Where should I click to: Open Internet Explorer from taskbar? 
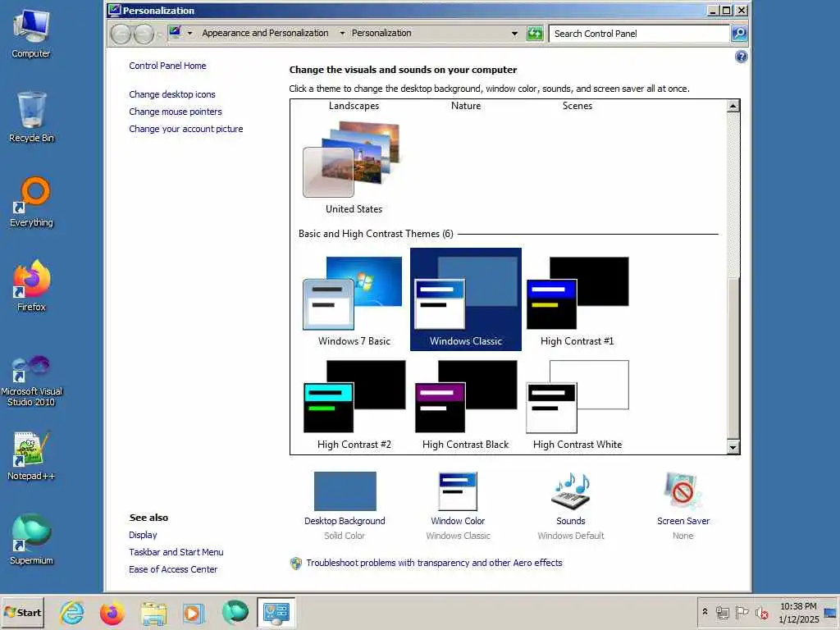[x=72, y=613]
